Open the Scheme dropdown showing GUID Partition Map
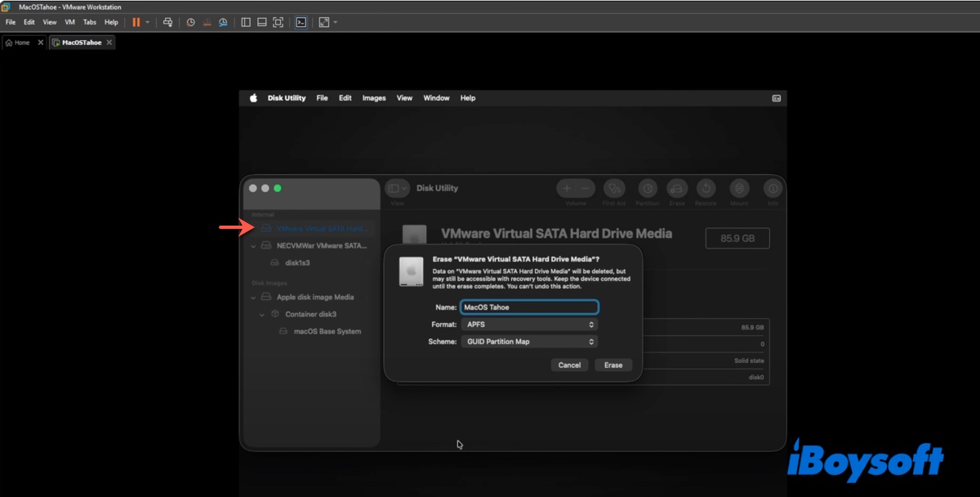 click(529, 342)
